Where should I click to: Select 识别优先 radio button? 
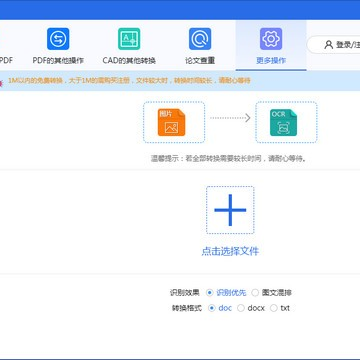click(x=209, y=293)
